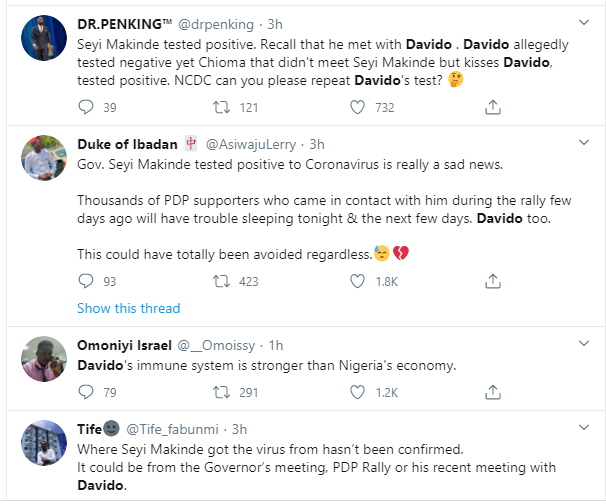
Task: Share Duke of Ibadan's tweet
Action: click(493, 281)
